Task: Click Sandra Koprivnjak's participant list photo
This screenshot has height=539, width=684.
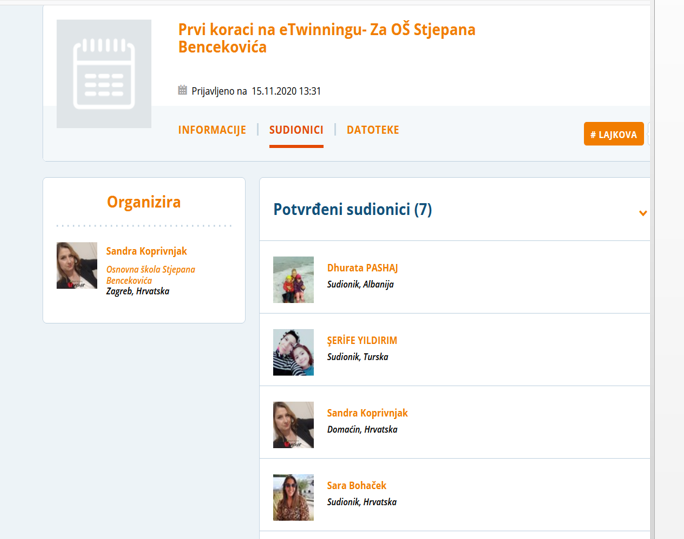Action: (294, 425)
